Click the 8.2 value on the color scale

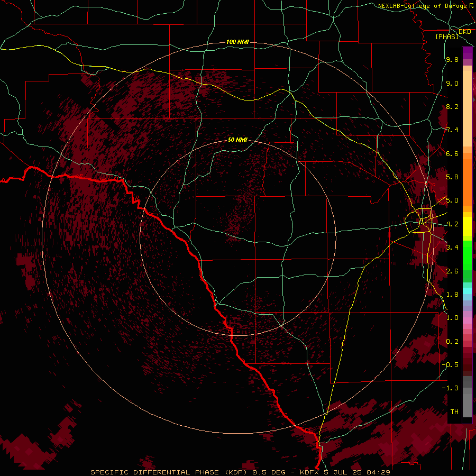pyautogui.click(x=452, y=106)
